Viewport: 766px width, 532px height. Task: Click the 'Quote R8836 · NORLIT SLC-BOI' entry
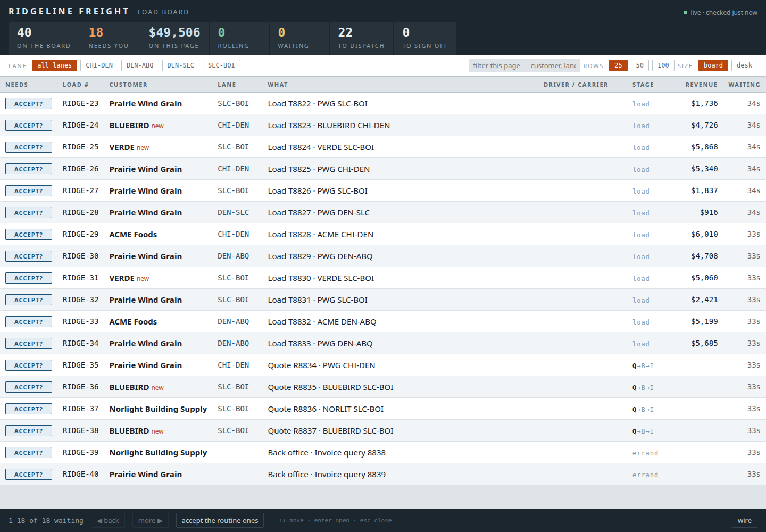[x=326, y=409]
